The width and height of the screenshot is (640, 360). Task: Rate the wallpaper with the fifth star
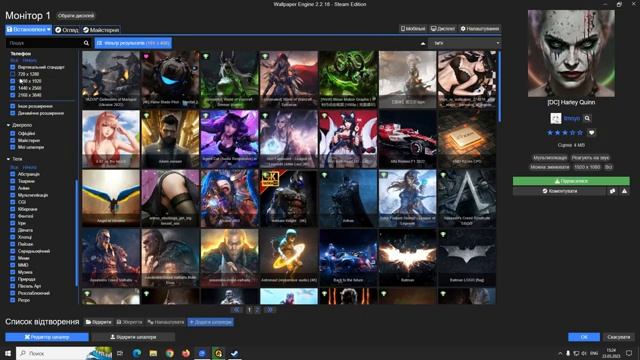point(580,133)
